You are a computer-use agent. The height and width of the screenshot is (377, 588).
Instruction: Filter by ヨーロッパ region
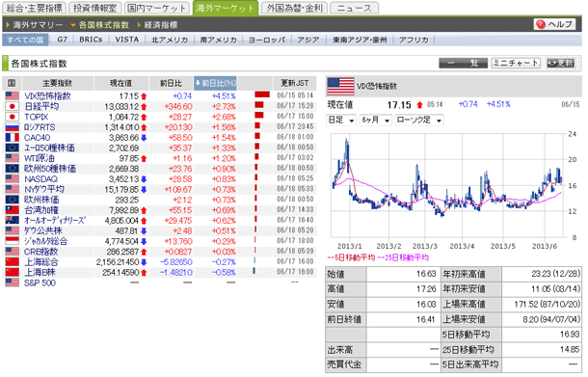pos(267,40)
